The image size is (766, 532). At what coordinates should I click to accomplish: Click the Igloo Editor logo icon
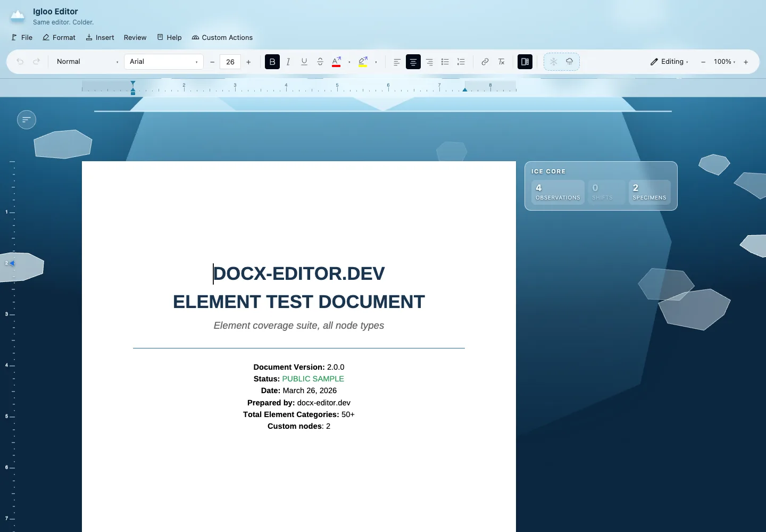coord(18,16)
